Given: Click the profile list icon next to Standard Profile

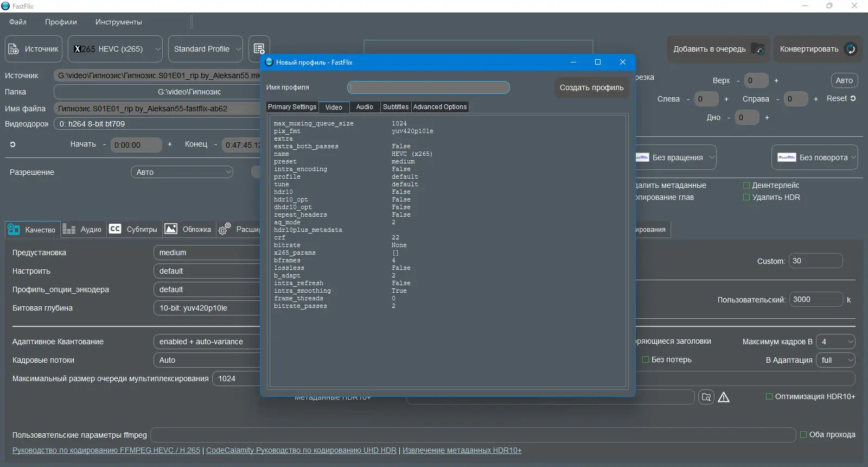Looking at the screenshot, I should [x=259, y=49].
